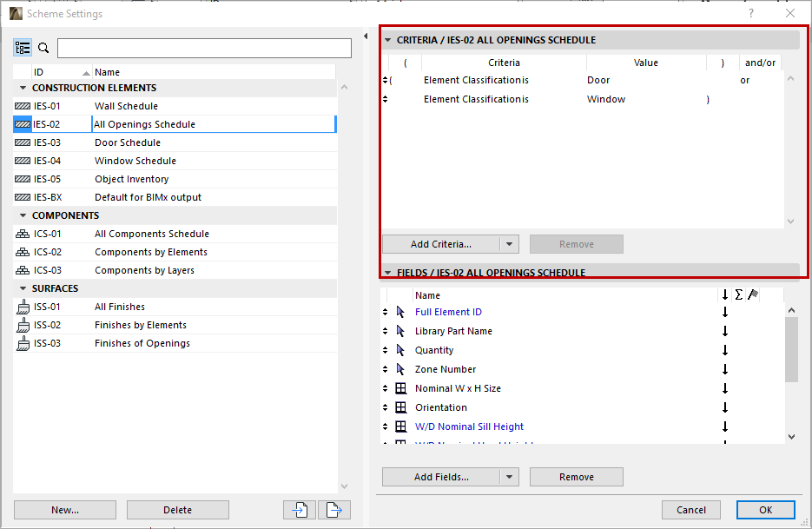Select ICS-02 Components by Elements
Screen dimensions: 812x529
click(x=175, y=252)
